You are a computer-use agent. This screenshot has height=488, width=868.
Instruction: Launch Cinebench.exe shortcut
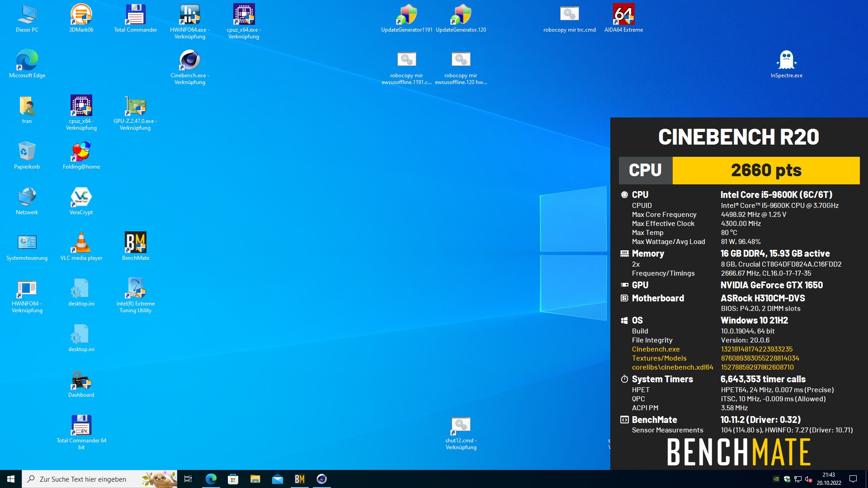click(190, 67)
